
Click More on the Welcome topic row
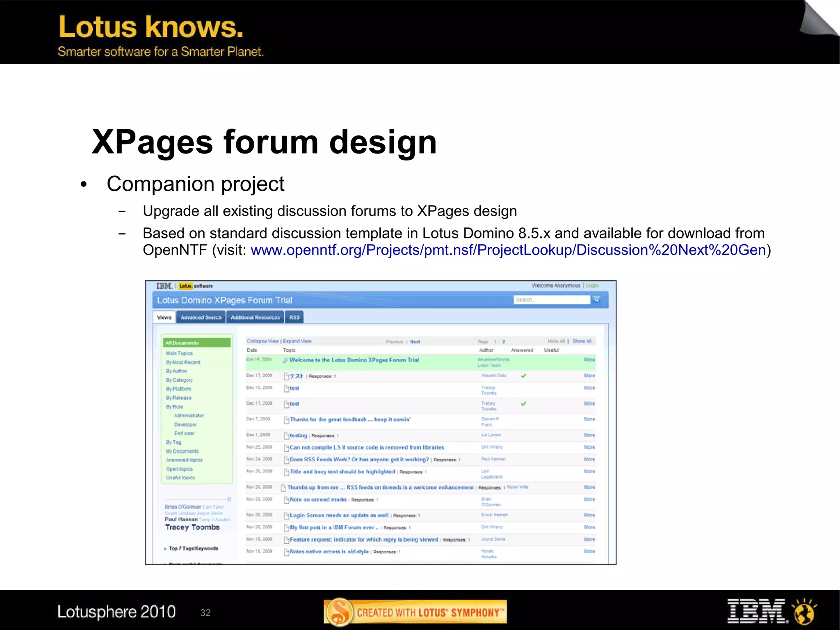(589, 360)
